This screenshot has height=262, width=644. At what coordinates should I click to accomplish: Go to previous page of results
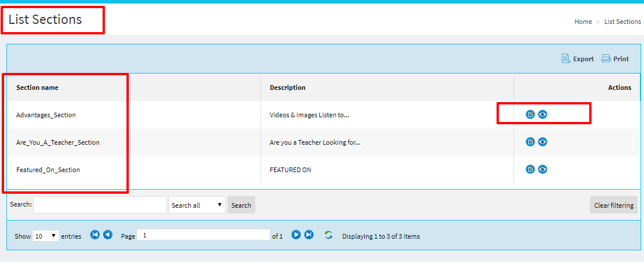pyautogui.click(x=108, y=235)
